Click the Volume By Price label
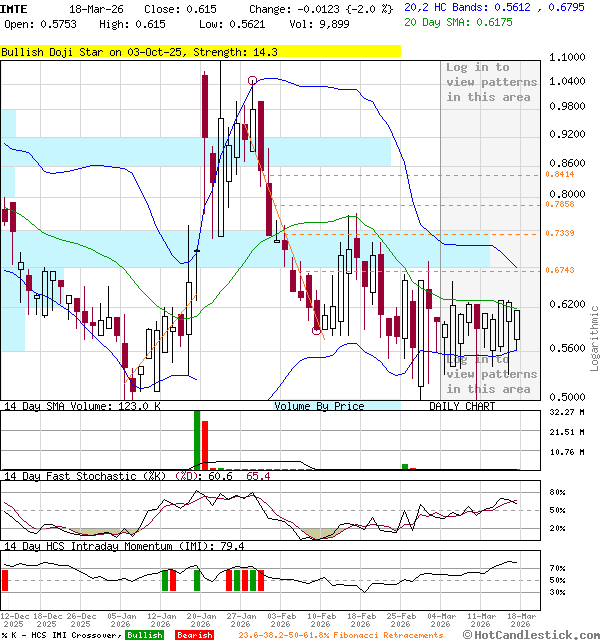 click(320, 407)
